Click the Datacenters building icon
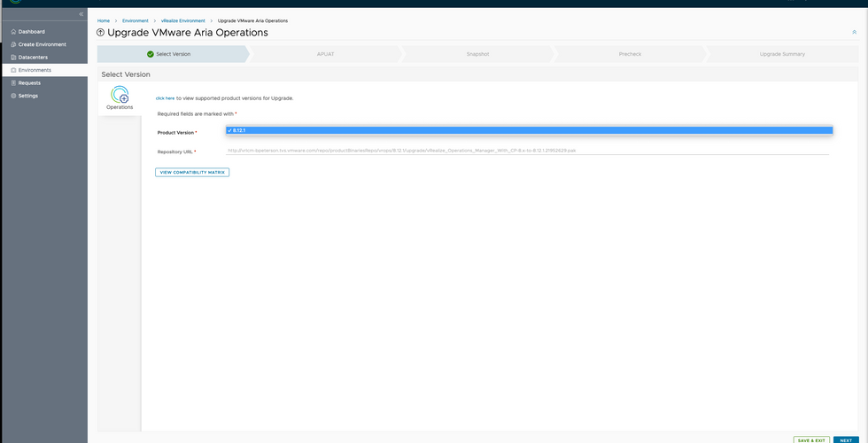This screenshot has height=443, width=868. click(x=13, y=57)
